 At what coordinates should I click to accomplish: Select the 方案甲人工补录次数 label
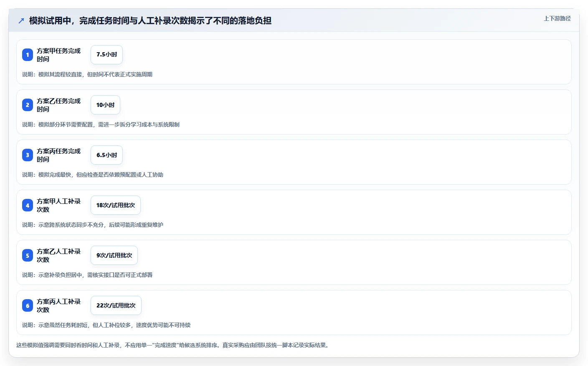pos(58,205)
